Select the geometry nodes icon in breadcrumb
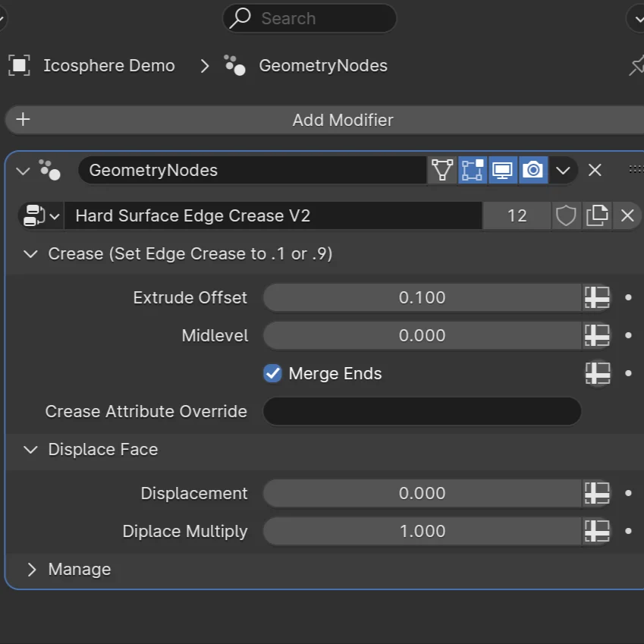The width and height of the screenshot is (644, 644). tap(234, 65)
